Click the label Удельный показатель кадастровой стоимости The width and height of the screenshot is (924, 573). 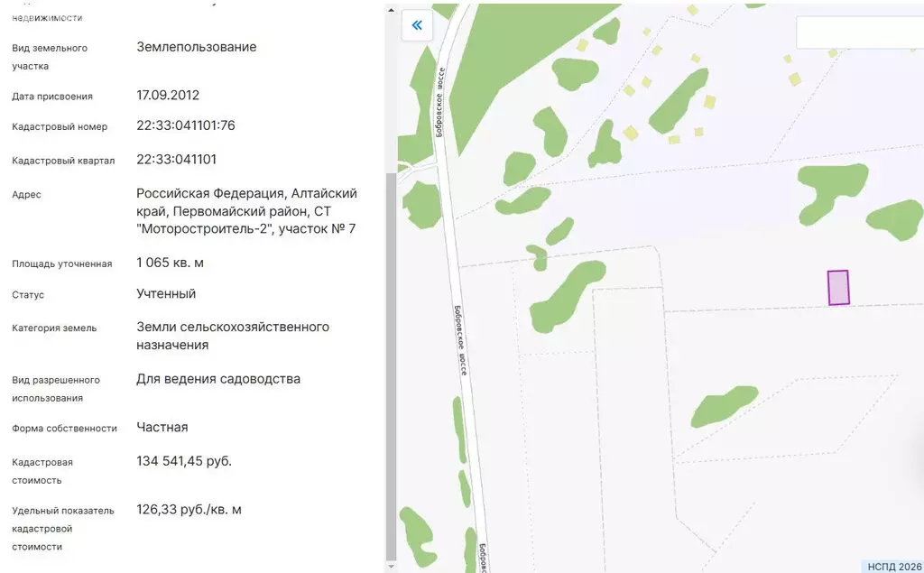tap(63, 529)
